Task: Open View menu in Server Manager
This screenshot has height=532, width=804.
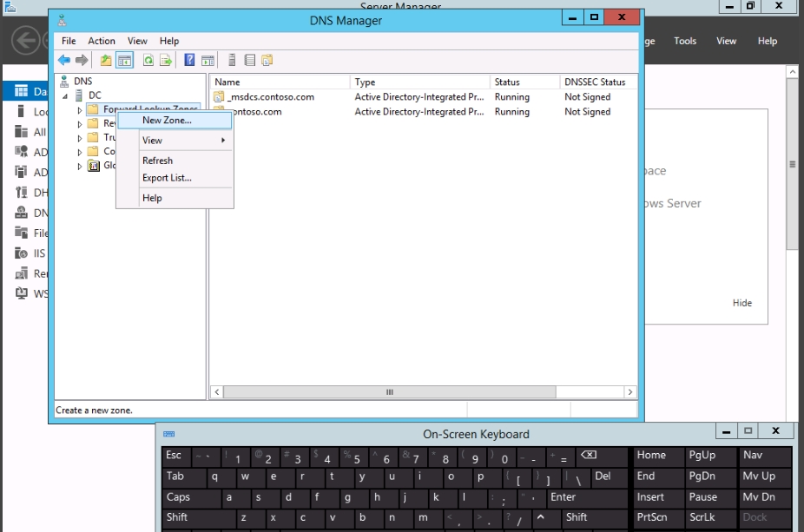Action: coord(726,41)
